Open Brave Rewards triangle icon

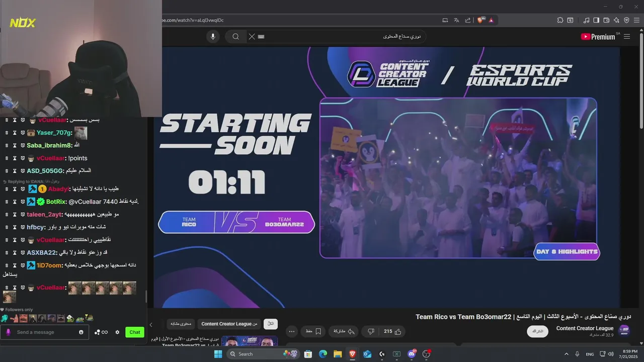tap(491, 20)
